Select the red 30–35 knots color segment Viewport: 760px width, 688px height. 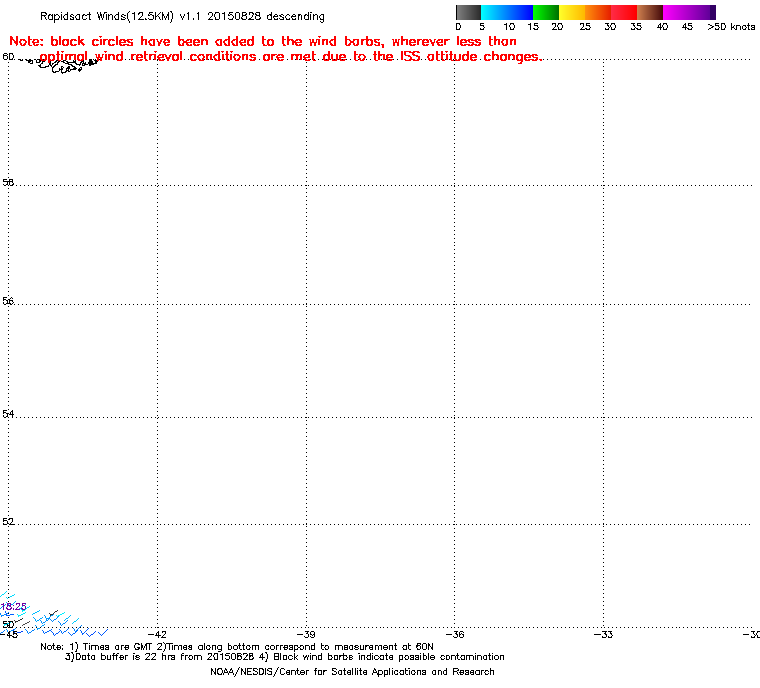click(624, 12)
